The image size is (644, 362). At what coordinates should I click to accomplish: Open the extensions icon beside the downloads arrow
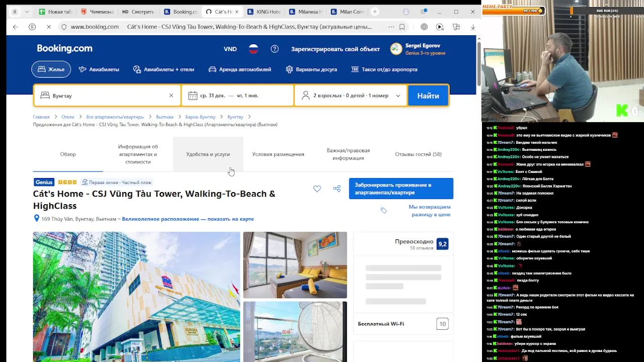tap(456, 27)
